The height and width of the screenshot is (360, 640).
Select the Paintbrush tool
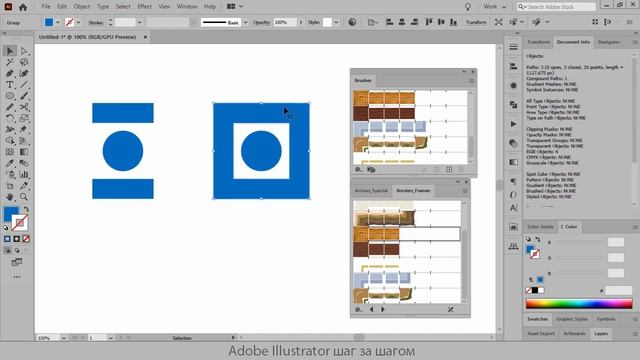point(24,96)
